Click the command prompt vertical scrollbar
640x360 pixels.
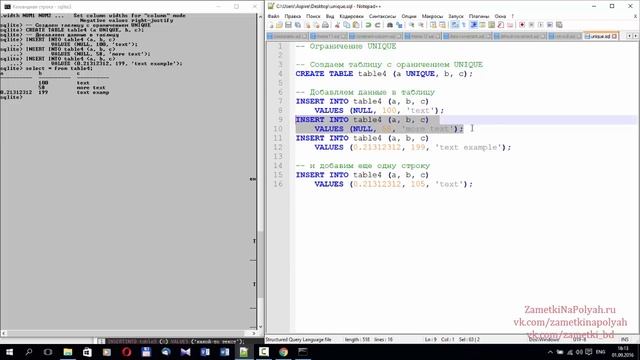tap(260, 171)
